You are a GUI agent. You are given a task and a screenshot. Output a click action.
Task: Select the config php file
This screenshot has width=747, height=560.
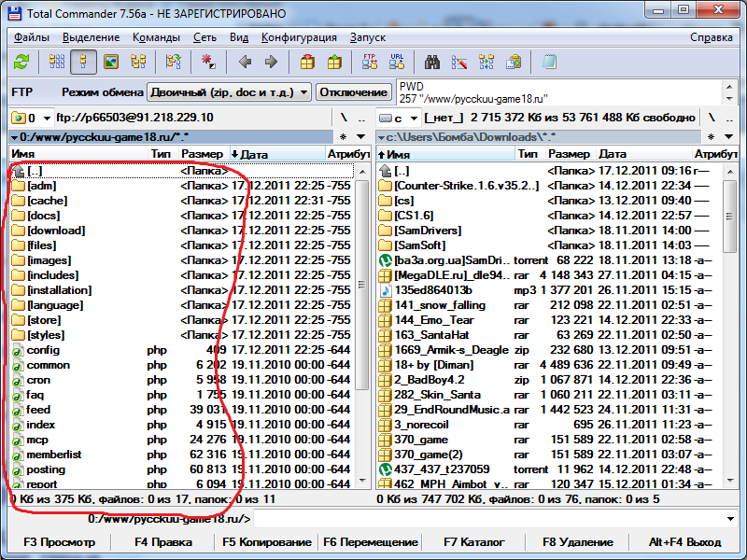tap(181, 350)
